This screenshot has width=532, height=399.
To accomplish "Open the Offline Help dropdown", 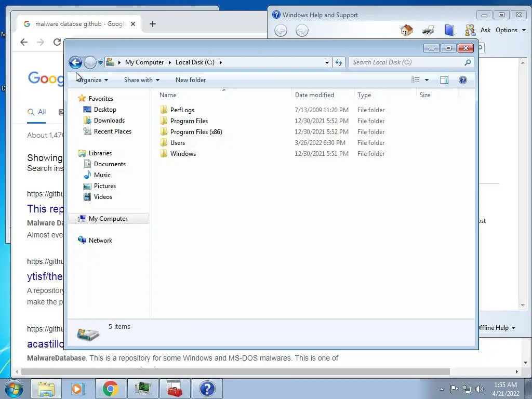I will pyautogui.click(x=497, y=328).
